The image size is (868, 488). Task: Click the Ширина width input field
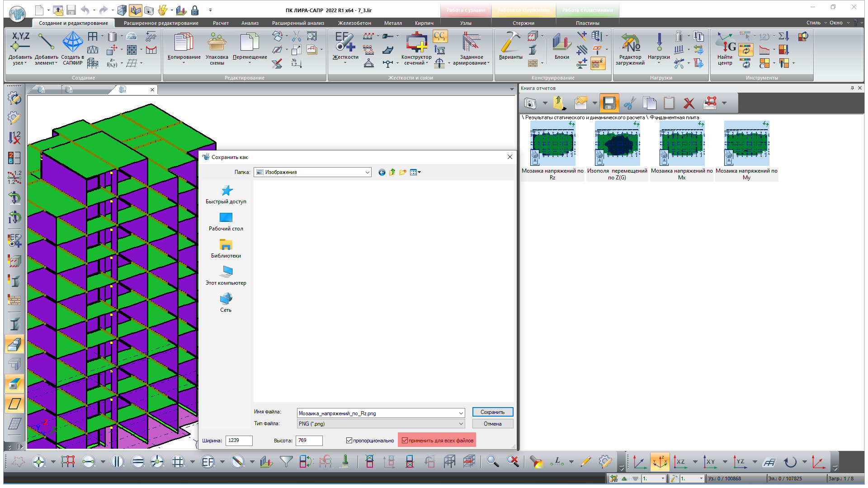(x=239, y=441)
